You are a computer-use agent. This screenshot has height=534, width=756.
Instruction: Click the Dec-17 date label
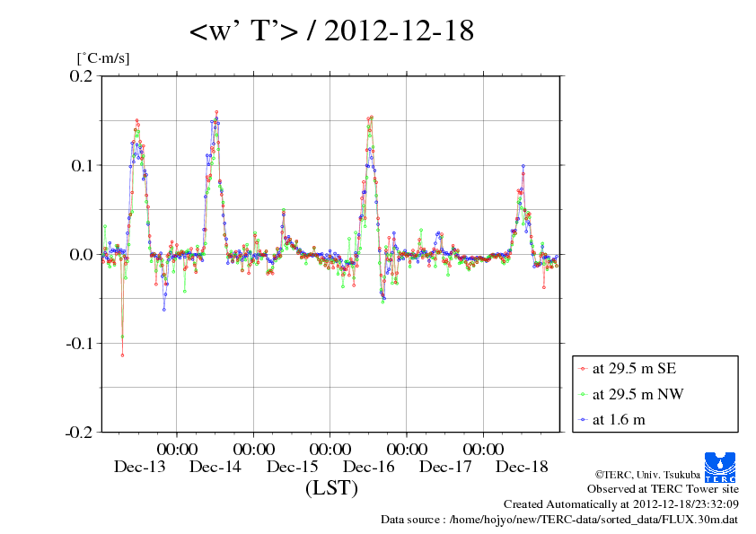coord(445,467)
